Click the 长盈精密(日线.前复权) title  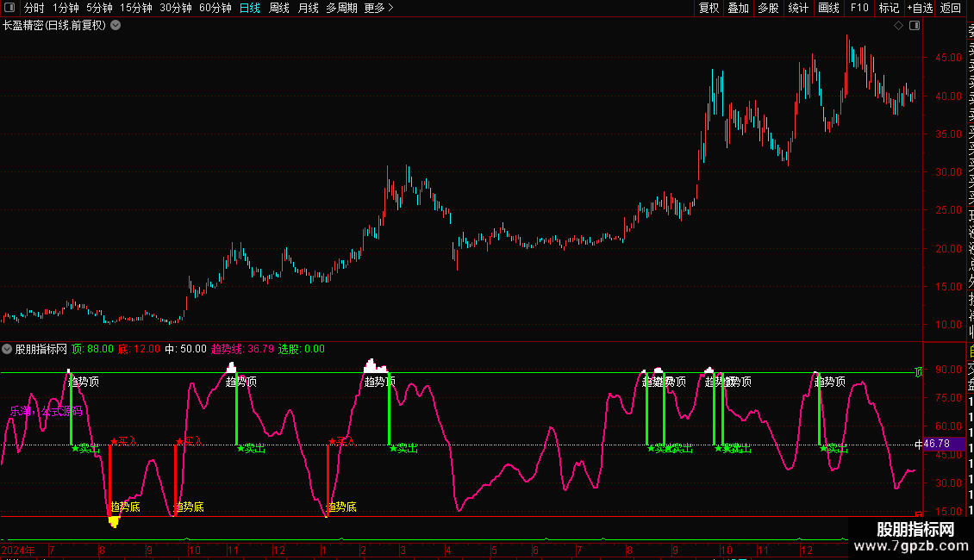tap(54, 26)
